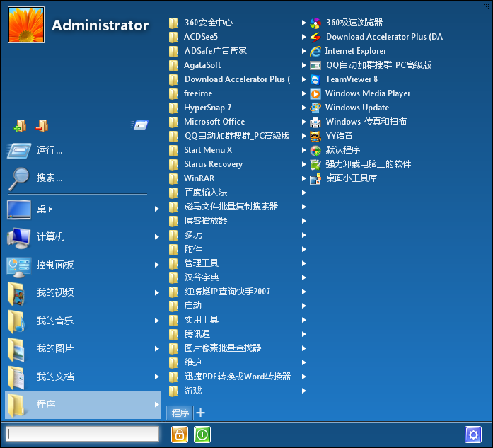Click the search input field
Image resolution: width=493 pixels, height=448 pixels.
pos(83,434)
